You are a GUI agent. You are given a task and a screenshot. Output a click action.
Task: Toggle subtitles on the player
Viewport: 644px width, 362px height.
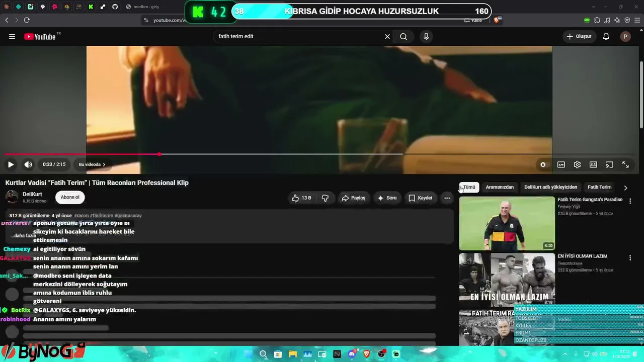point(561,164)
